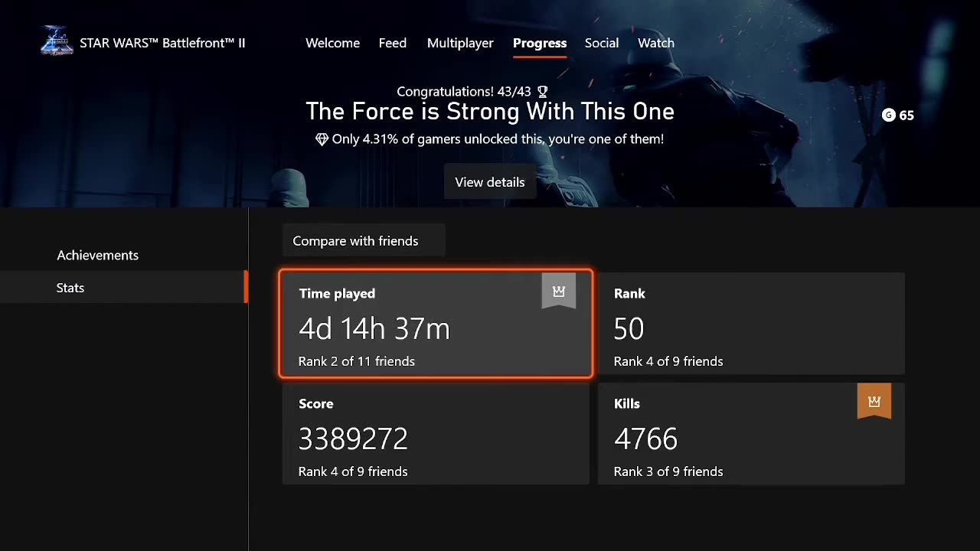
Task: Click the silver crown badge on Time played
Action: (x=559, y=292)
